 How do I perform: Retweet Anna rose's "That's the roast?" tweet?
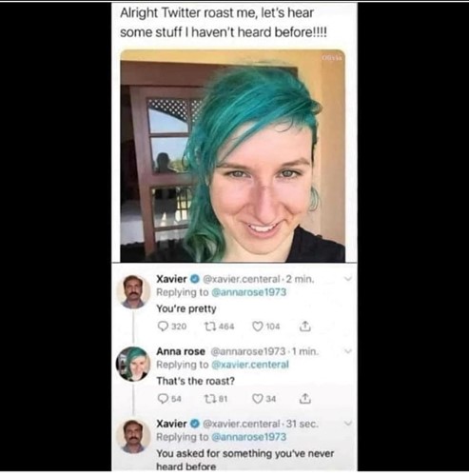pyautogui.click(x=209, y=399)
